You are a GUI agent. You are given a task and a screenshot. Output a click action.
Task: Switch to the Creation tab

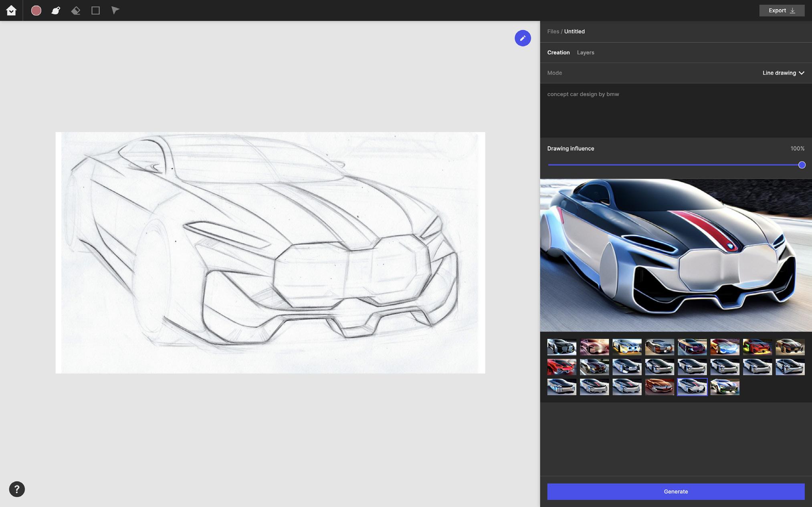point(558,52)
